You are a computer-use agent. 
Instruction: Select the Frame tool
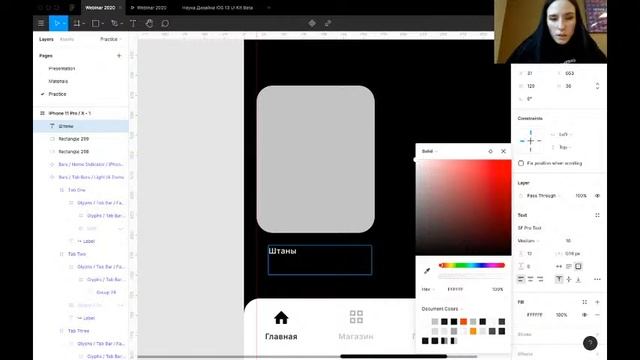pyautogui.click(x=76, y=23)
